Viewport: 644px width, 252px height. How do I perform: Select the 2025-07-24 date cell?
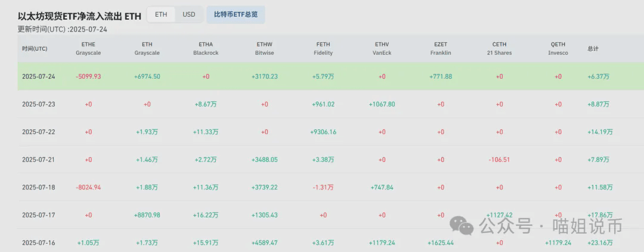[39, 76]
